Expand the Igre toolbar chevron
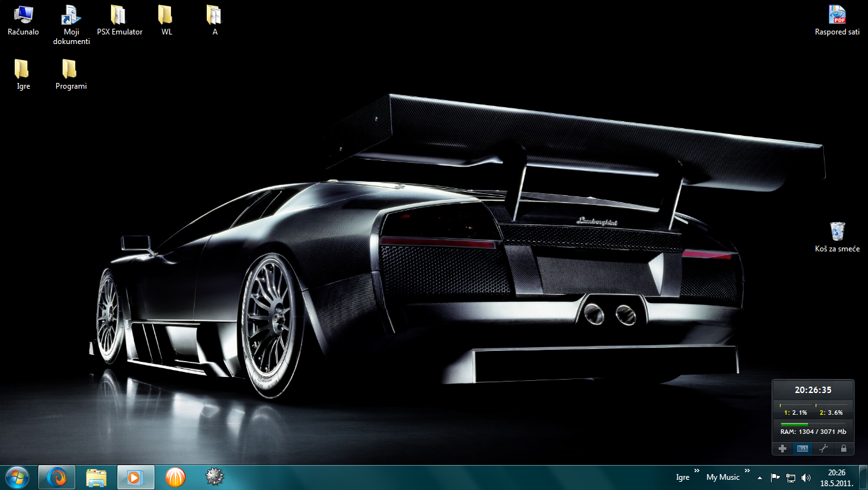The width and height of the screenshot is (868, 490). coord(696,471)
